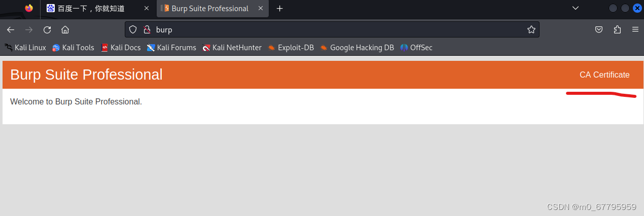The width and height of the screenshot is (644, 216).
Task: Open the Kali Tools bookmark
Action: click(x=74, y=48)
